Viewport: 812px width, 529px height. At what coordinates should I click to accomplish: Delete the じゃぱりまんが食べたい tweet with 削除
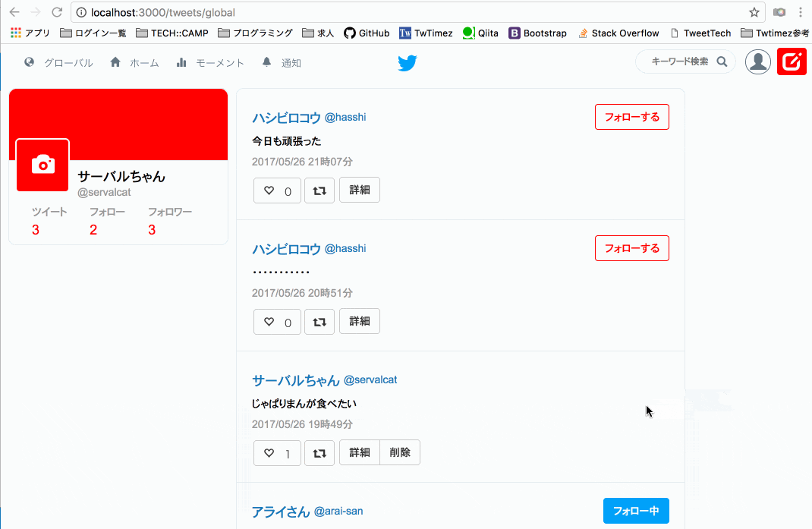tap(400, 452)
